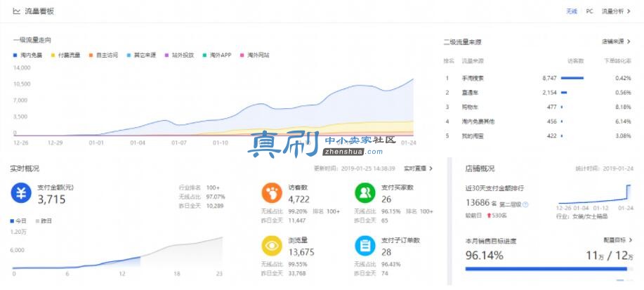Click the 8.18% conversion rate value
This screenshot has width=644, height=290.
point(623,107)
